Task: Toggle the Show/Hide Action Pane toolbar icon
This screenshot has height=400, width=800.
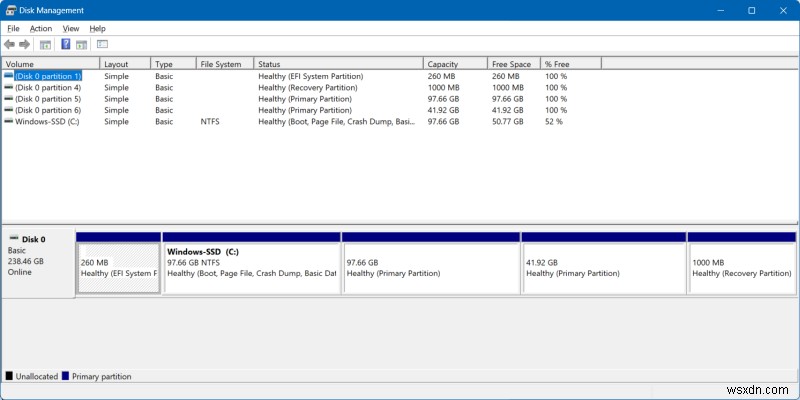Action: coord(82,44)
